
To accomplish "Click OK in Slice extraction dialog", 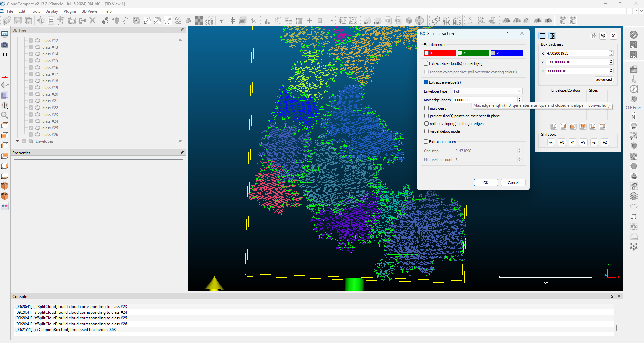I will click(486, 183).
